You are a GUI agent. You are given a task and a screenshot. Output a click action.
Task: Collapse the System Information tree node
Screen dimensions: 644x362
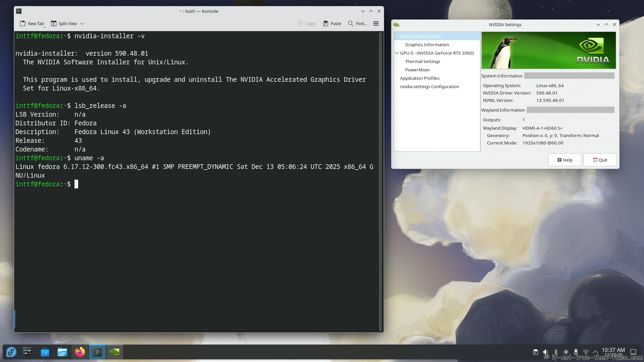(397, 36)
